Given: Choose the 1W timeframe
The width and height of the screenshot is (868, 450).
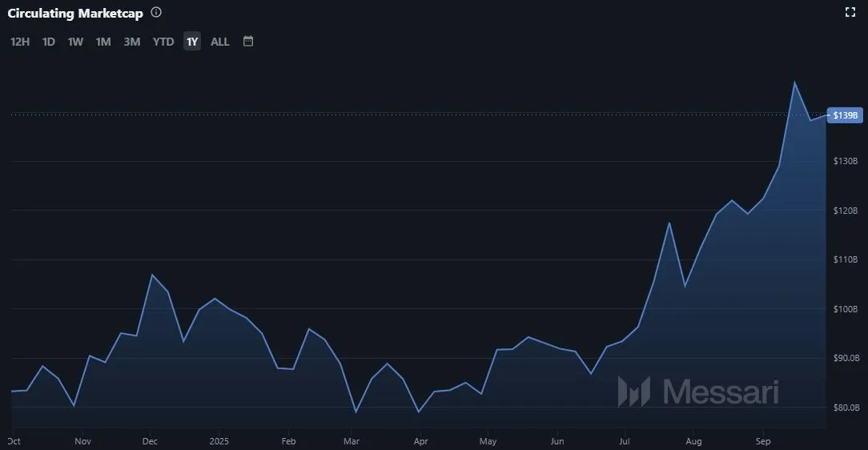Looking at the screenshot, I should pyautogui.click(x=75, y=42).
